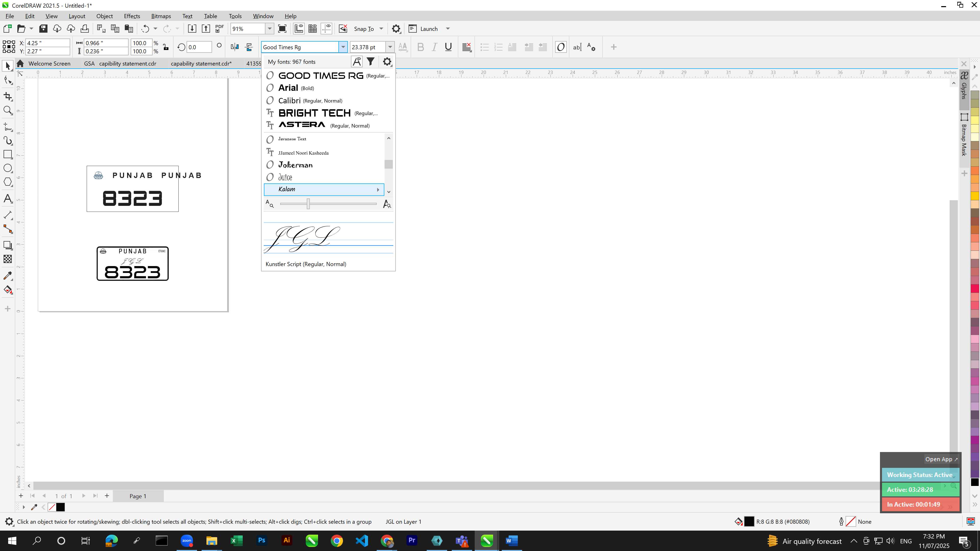
Task: Toggle the lock ratio padlock
Action: 165,47
